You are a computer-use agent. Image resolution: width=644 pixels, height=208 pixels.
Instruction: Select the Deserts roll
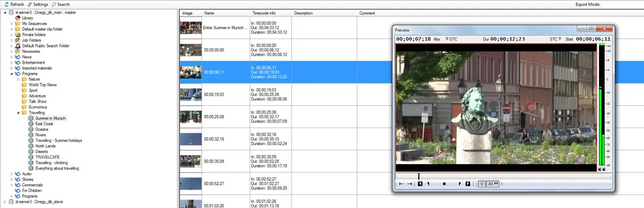(42, 152)
